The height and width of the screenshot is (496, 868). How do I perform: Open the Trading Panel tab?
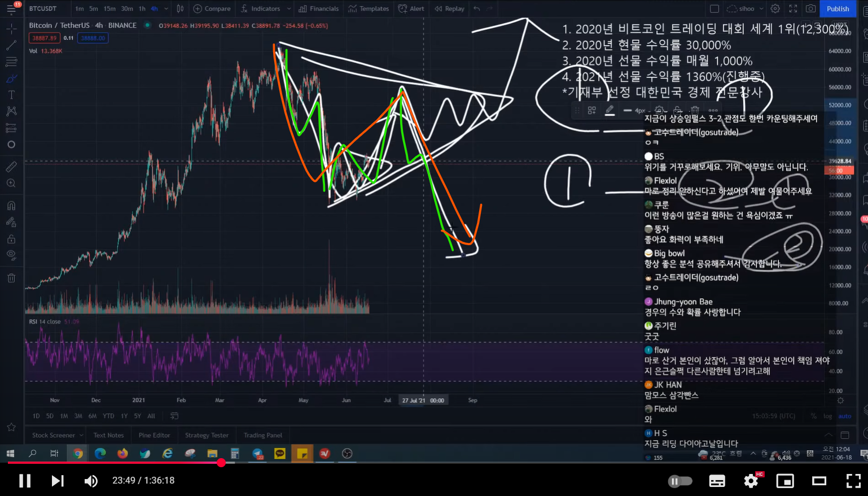tap(263, 435)
